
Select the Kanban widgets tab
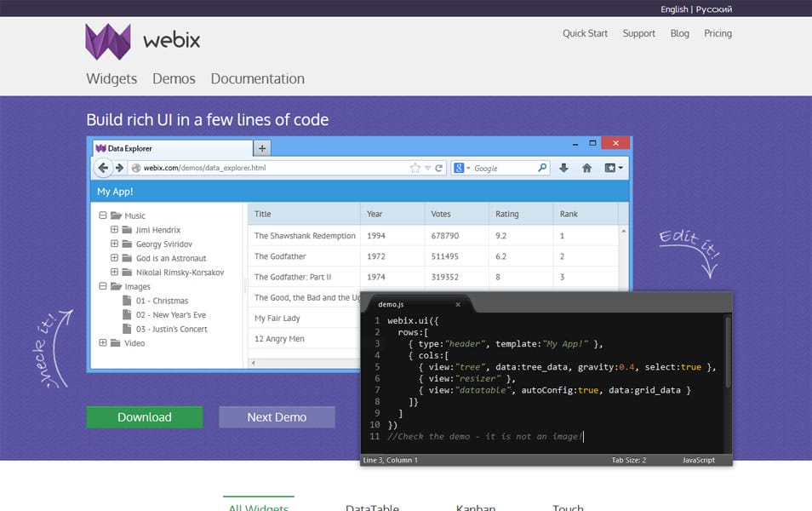click(x=476, y=508)
